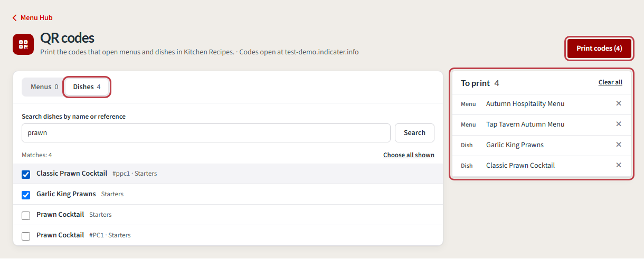
Task: Remove Garlic King Prawns from print list
Action: (x=619, y=145)
